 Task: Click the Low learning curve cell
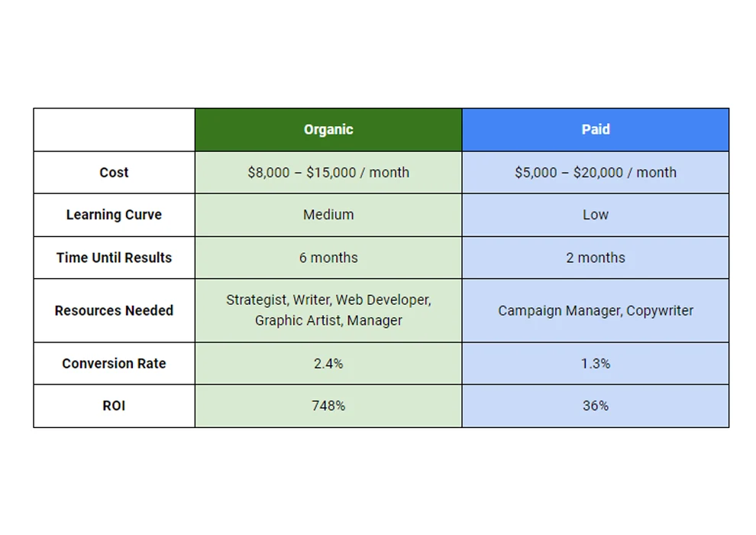[596, 215]
